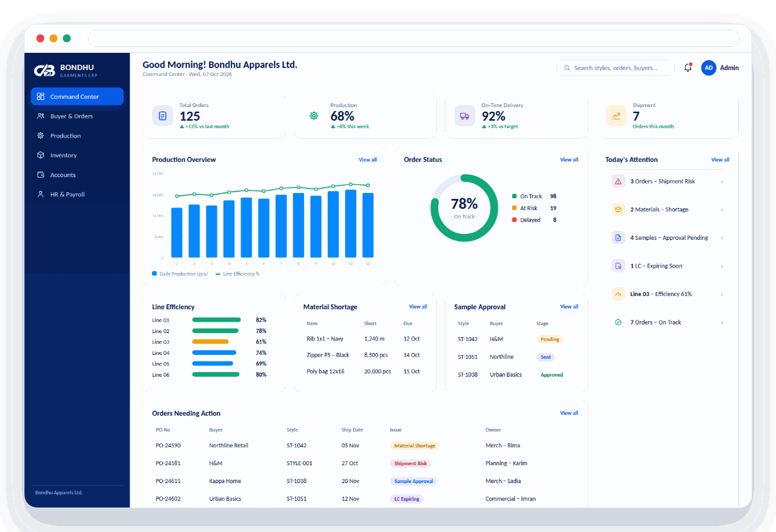Image resolution: width=776 pixels, height=532 pixels.
Task: Click the Production gear icon in sidebar
Action: 40,135
